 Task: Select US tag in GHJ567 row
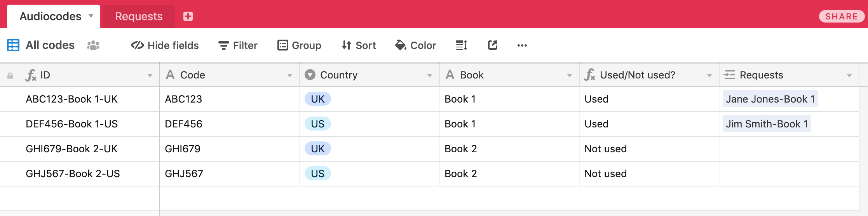click(x=318, y=174)
